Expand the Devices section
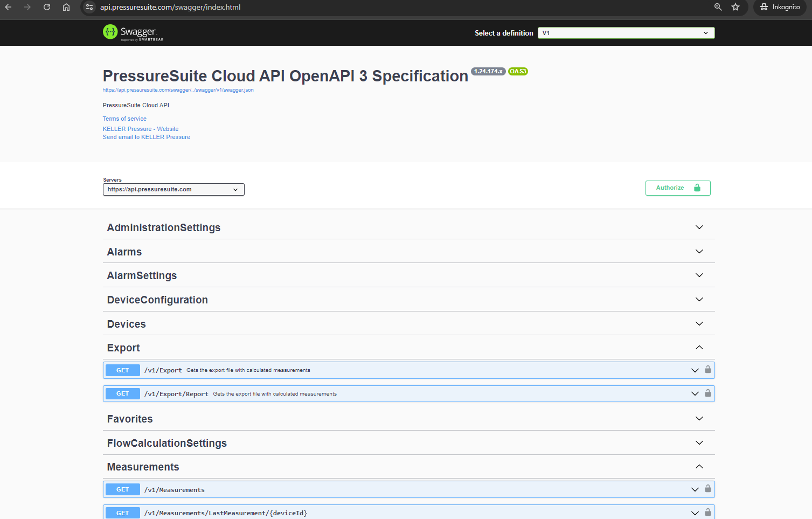Image resolution: width=812 pixels, height=519 pixels. [x=699, y=324]
